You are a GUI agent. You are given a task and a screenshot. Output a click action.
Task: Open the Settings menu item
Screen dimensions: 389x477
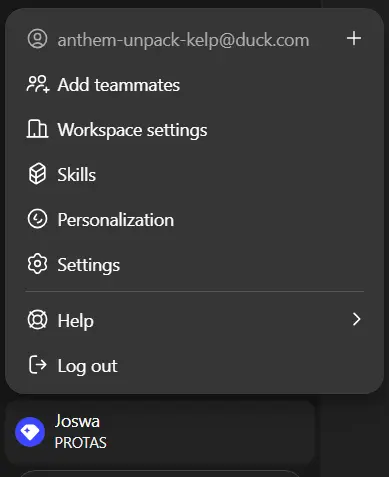(x=194, y=264)
